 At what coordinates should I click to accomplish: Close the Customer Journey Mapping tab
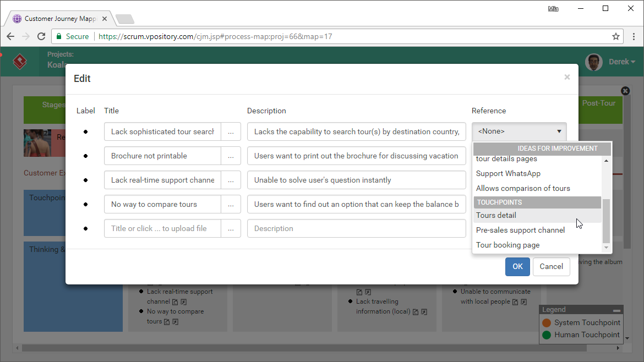point(105,19)
